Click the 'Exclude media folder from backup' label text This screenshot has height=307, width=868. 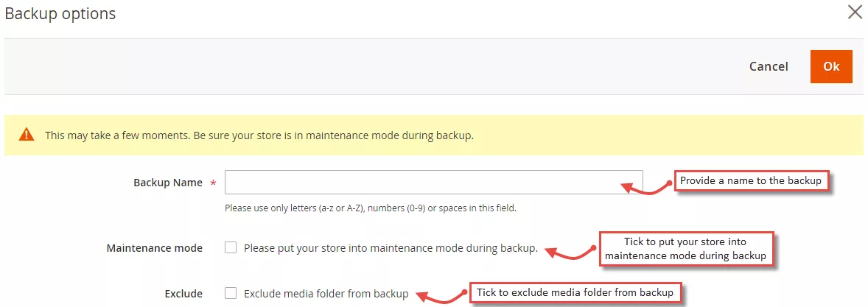(x=326, y=294)
